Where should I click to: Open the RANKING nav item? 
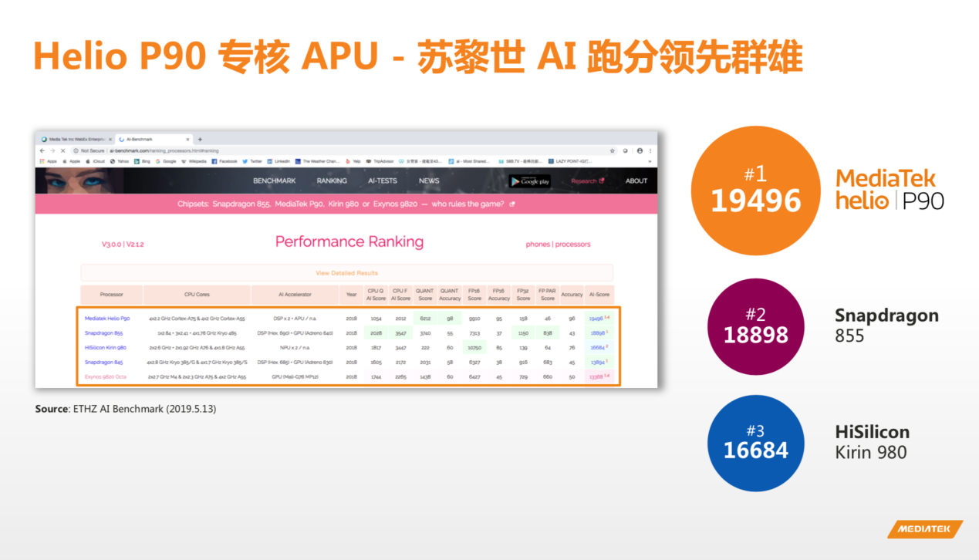click(332, 181)
